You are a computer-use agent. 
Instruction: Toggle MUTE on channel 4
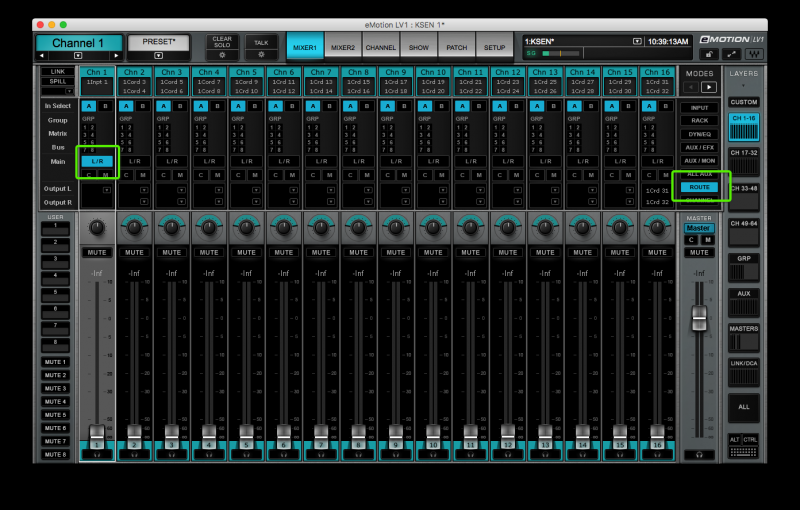(209, 252)
